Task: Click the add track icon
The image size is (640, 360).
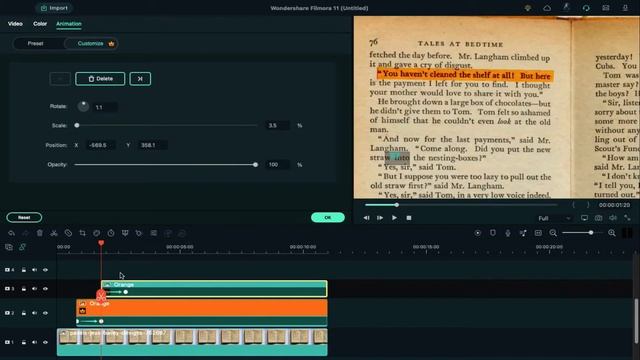Action: (9, 247)
